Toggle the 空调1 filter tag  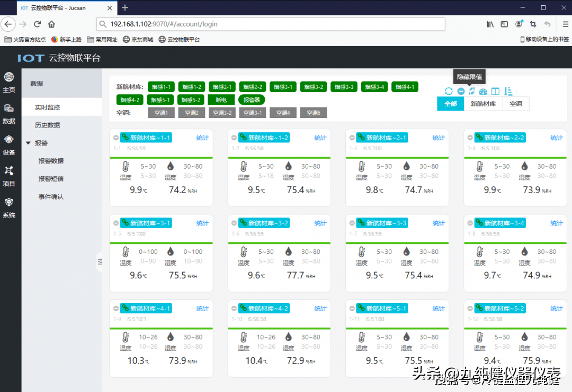pyautogui.click(x=161, y=113)
